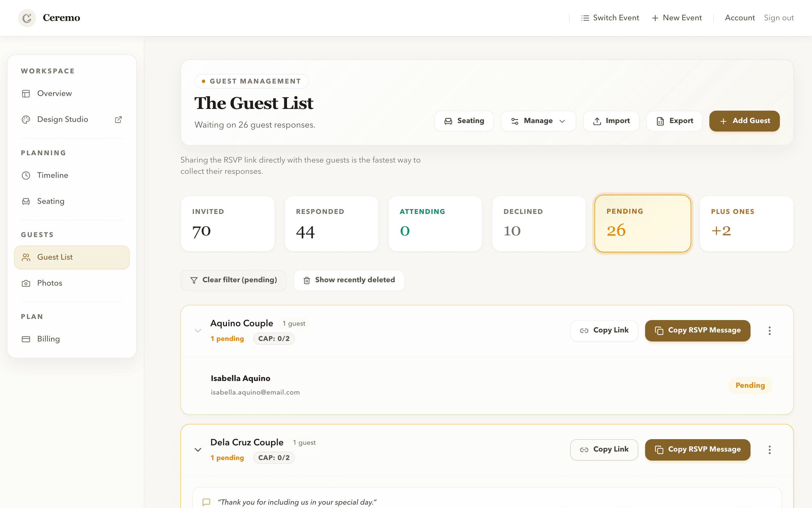The image size is (812, 508).
Task: Open three-dot menu for Dela Cruz Couple
Action: 769,450
